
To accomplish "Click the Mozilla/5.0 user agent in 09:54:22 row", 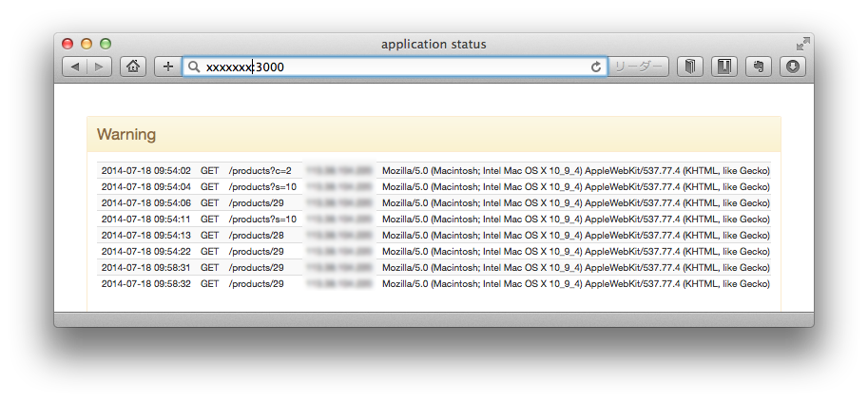I will pos(576,252).
